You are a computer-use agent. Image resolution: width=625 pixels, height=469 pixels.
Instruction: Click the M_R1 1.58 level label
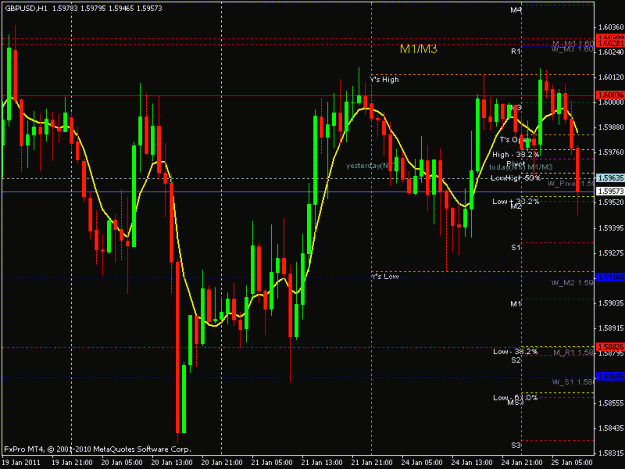tap(573, 353)
